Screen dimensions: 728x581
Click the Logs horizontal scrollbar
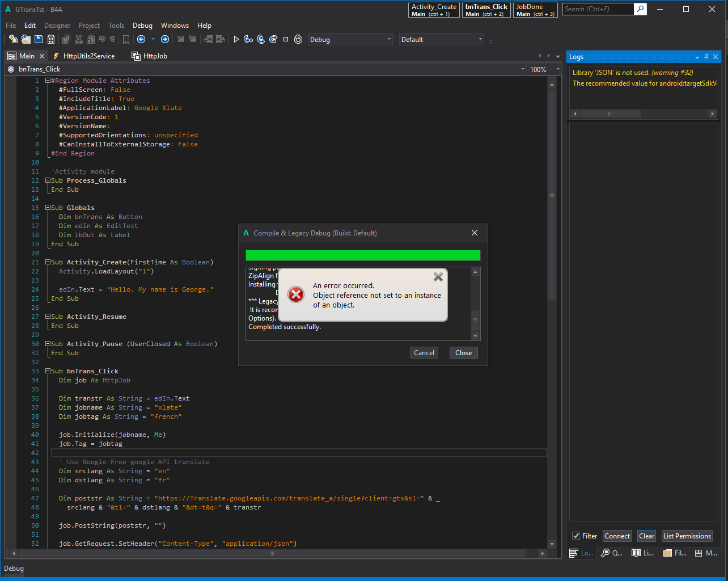click(x=610, y=114)
